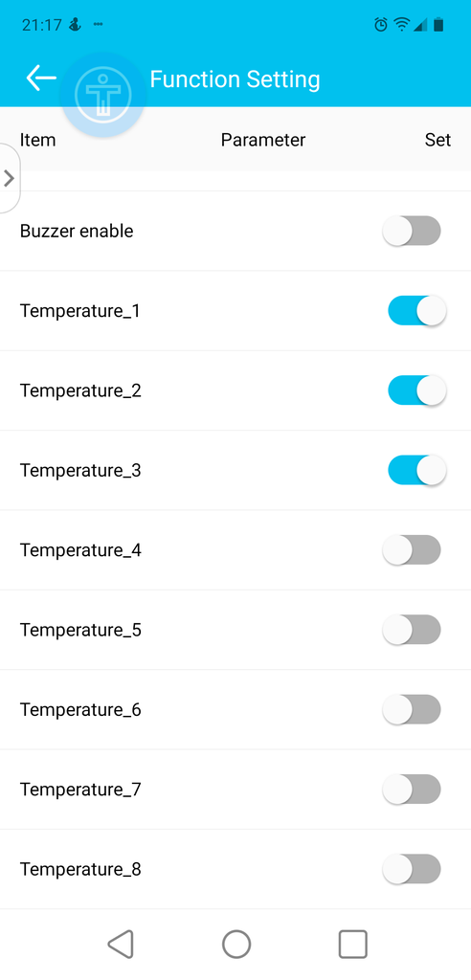Open recent apps square button
This screenshot has height=980, width=471.
click(353, 944)
